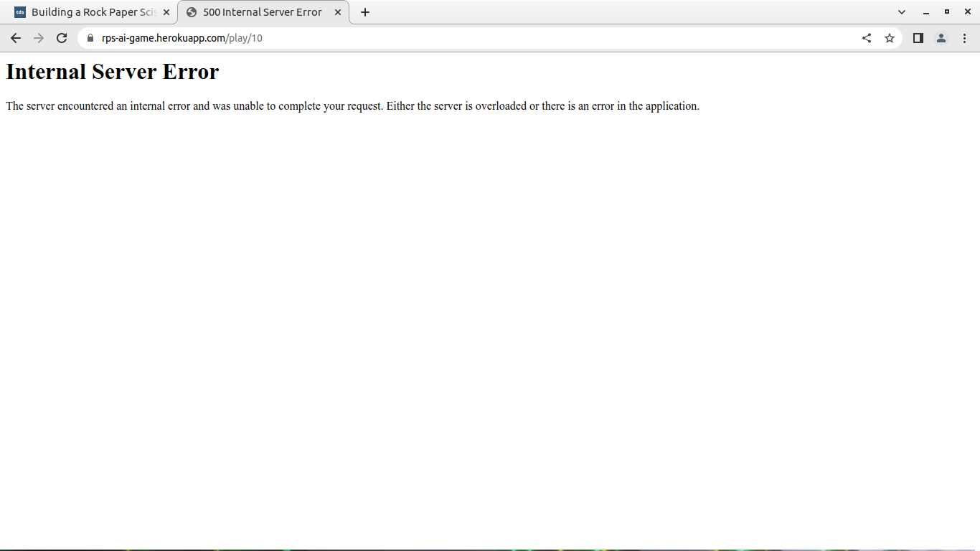Image resolution: width=980 pixels, height=551 pixels.
Task: Open the user profile menu
Action: coord(941,38)
